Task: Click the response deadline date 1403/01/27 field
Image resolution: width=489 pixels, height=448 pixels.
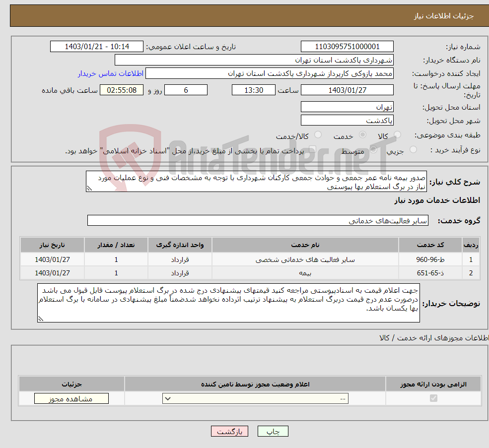Action: (x=347, y=90)
